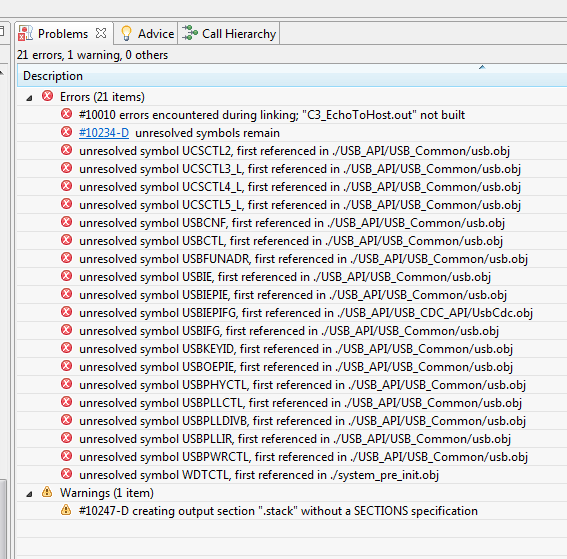567x559 pixels.
Task: Select the .stack SECTIONS specification warning
Action: 292,511
